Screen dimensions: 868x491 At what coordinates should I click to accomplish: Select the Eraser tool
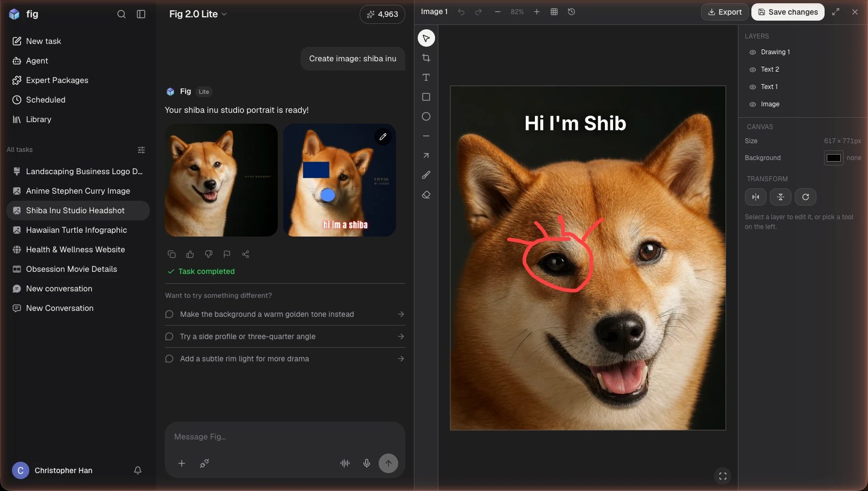426,195
